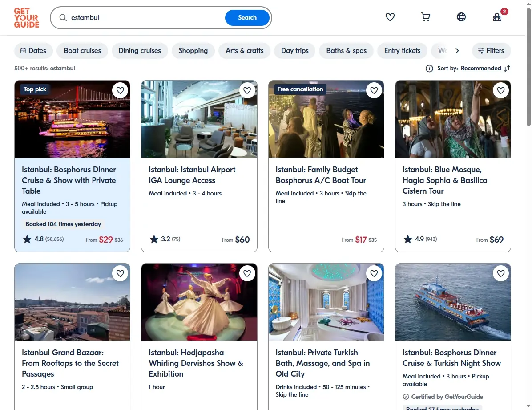532x410 pixels.
Task: Open the Dates picker chip
Action: coord(33,51)
